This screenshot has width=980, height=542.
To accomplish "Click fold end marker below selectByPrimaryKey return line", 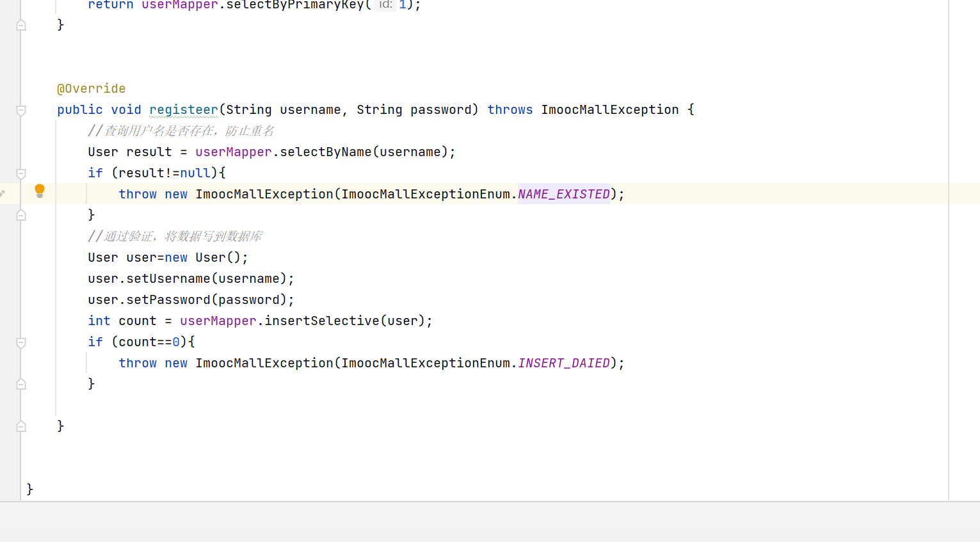I will [21, 25].
